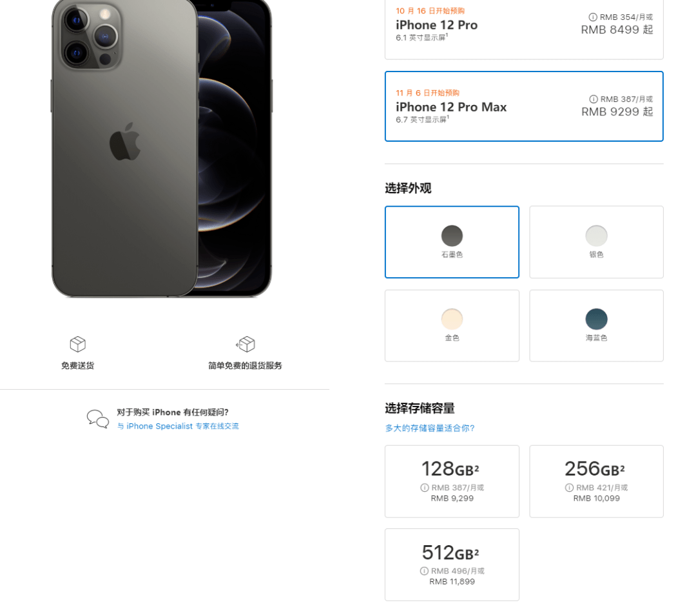Click the free returns package icon

tap(246, 344)
